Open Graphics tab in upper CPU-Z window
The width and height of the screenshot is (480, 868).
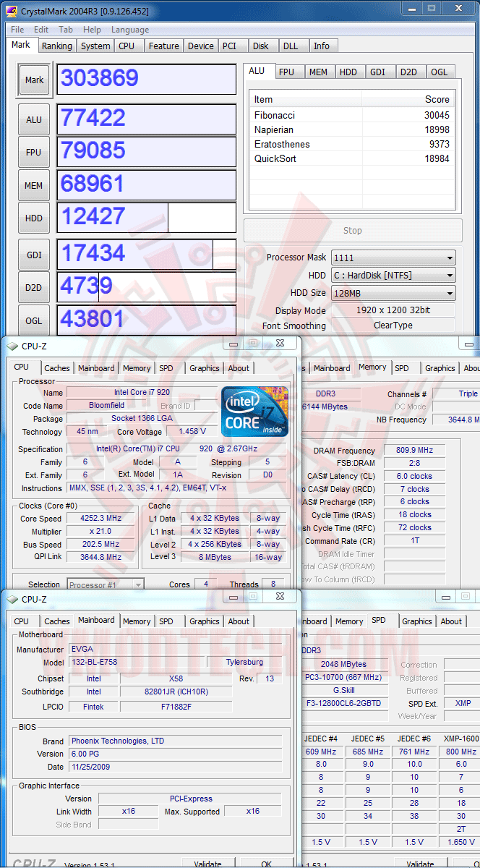[x=205, y=368]
